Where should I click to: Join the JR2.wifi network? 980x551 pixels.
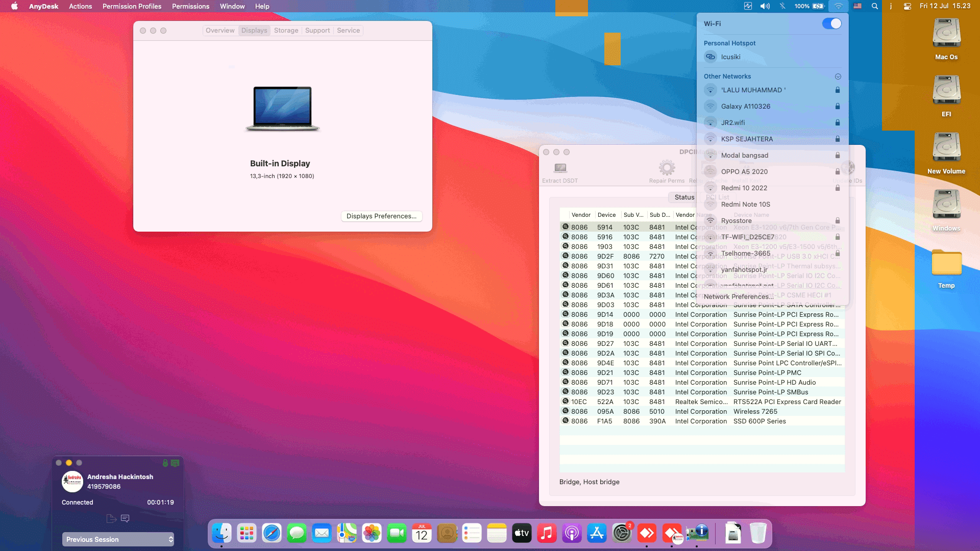tap(772, 122)
